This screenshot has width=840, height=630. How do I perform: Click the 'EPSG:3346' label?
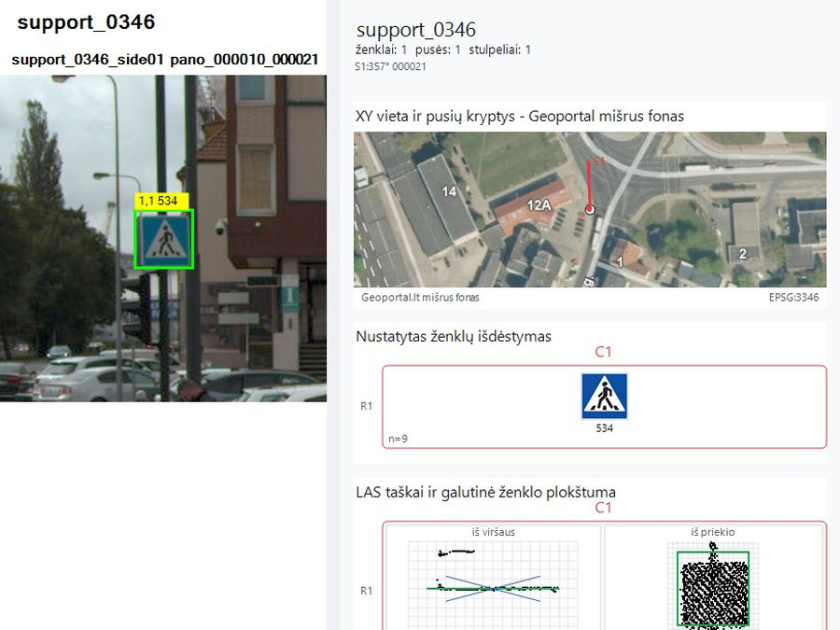[793, 298]
